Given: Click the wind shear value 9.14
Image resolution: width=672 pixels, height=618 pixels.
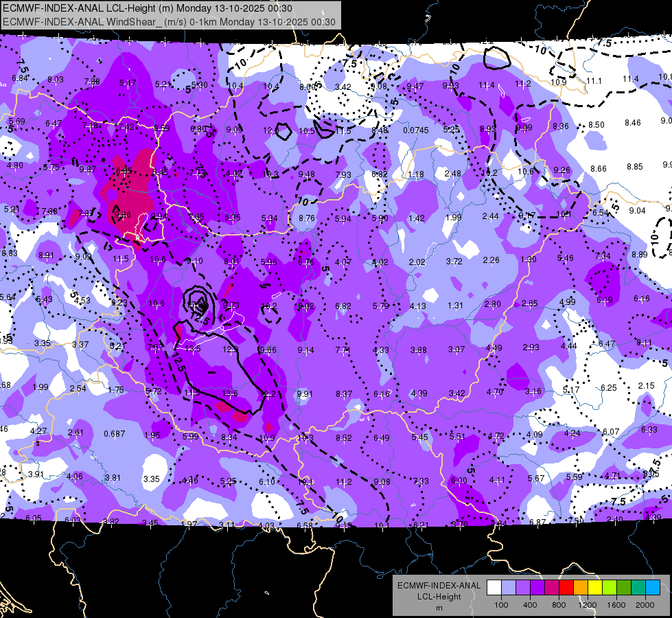Looking at the screenshot, I should click(x=305, y=350).
